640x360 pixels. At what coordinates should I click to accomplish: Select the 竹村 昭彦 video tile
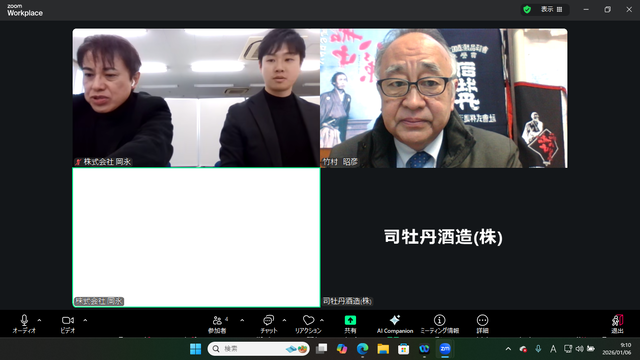[x=444, y=98]
